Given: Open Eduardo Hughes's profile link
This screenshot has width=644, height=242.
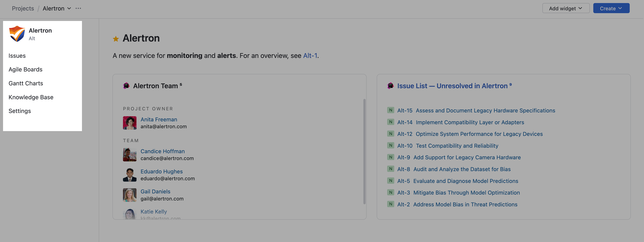Looking at the screenshot, I should tap(161, 171).
